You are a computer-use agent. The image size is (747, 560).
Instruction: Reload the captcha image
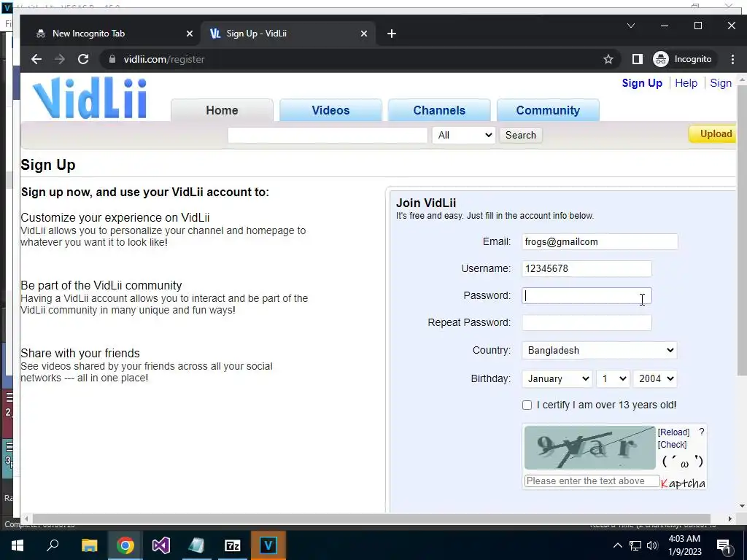(x=673, y=432)
